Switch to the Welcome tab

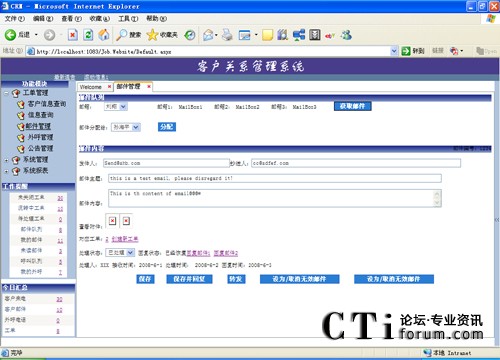click(91, 87)
